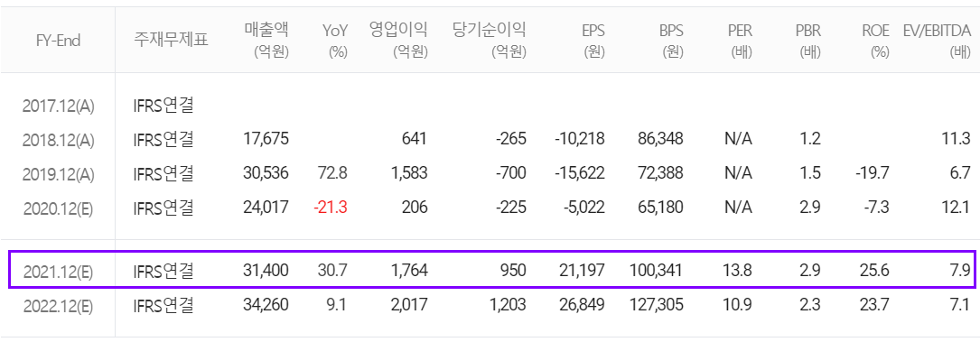Image resolution: width=980 pixels, height=342 pixels.
Task: Select the 2017.12(A) row label
Action: (58, 106)
